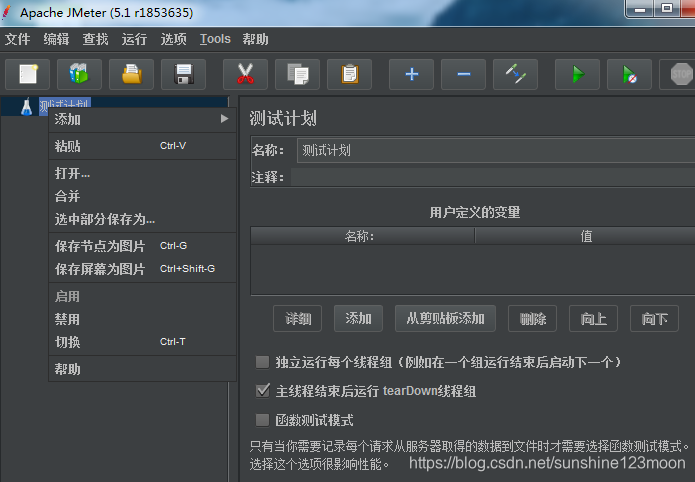Open the Templates toolbar icon
This screenshot has height=482, width=695.
coord(79,74)
